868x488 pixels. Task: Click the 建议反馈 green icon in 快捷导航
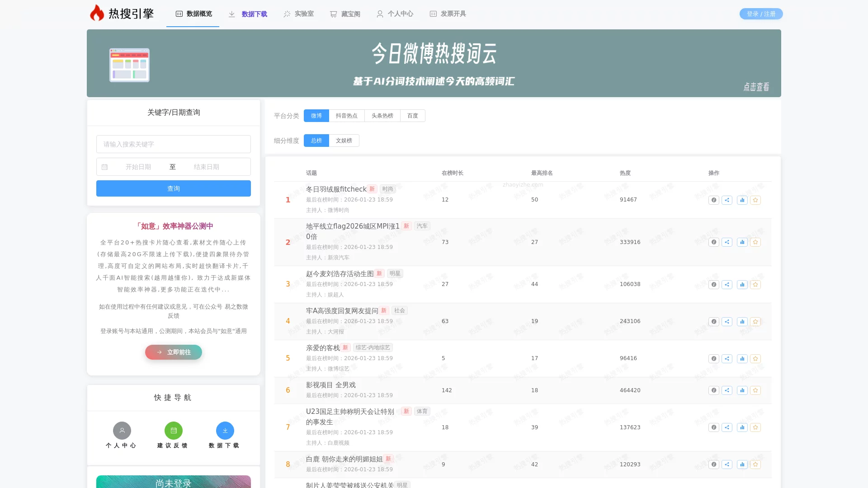coord(173,430)
